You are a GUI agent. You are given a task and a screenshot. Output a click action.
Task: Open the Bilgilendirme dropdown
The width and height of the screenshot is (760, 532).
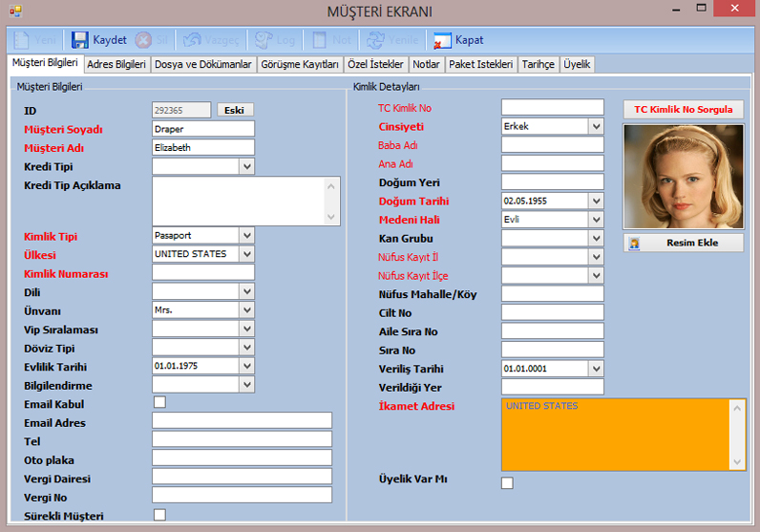tap(246, 385)
